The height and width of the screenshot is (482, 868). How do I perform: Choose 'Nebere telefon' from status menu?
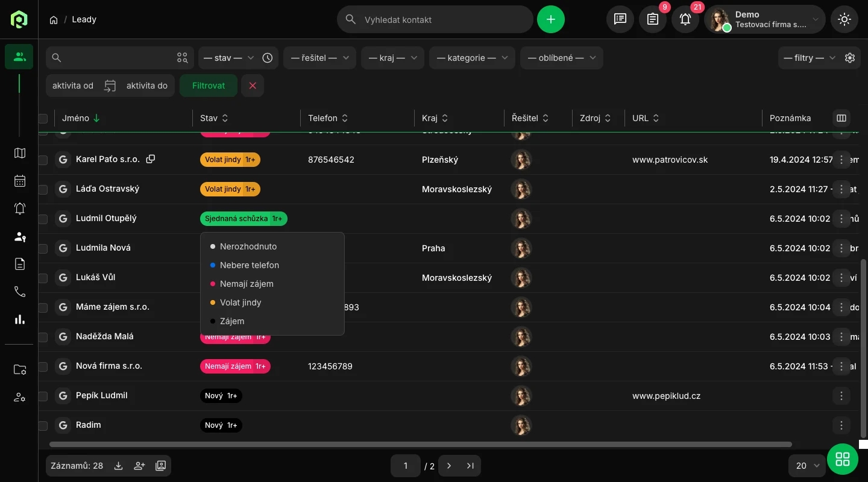coord(249,265)
